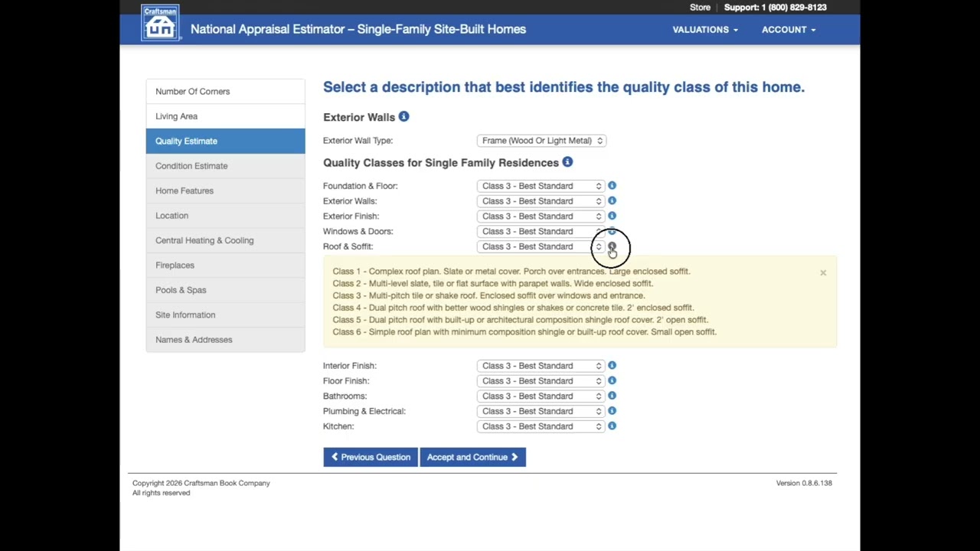The width and height of the screenshot is (980, 551).
Task: Show info for Floor Finish row
Action: (x=612, y=380)
